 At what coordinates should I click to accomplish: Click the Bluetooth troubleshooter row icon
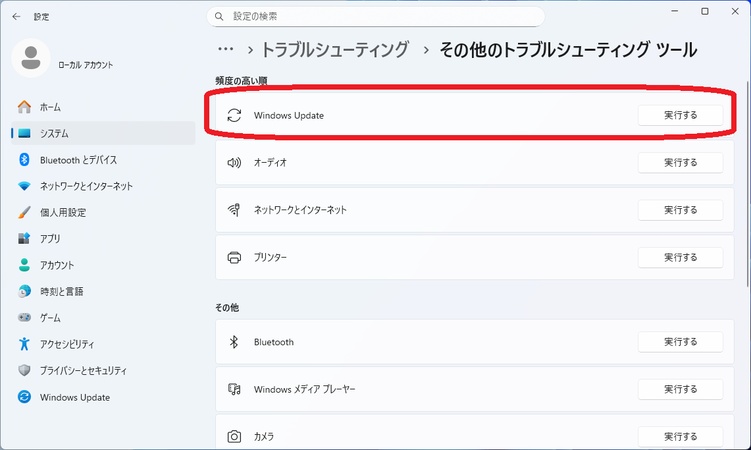point(234,341)
